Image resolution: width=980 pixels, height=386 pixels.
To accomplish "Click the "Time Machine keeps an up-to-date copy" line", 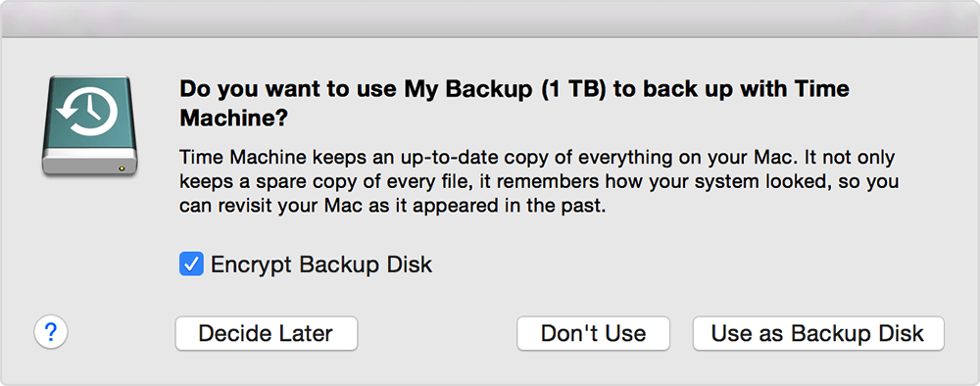I will click(537, 158).
